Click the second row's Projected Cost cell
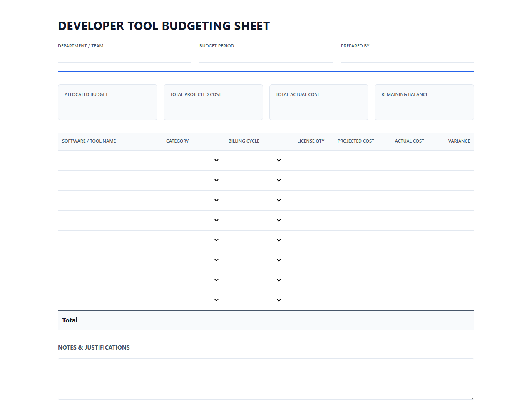Screen dimensions: 532x419 click(354, 181)
